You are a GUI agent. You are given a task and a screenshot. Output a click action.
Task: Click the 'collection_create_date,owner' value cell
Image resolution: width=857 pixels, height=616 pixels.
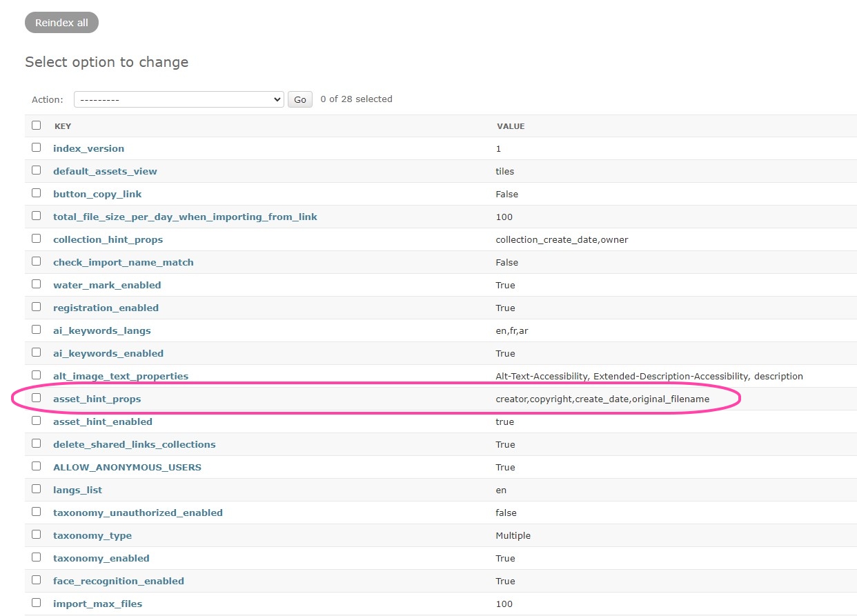(x=562, y=239)
